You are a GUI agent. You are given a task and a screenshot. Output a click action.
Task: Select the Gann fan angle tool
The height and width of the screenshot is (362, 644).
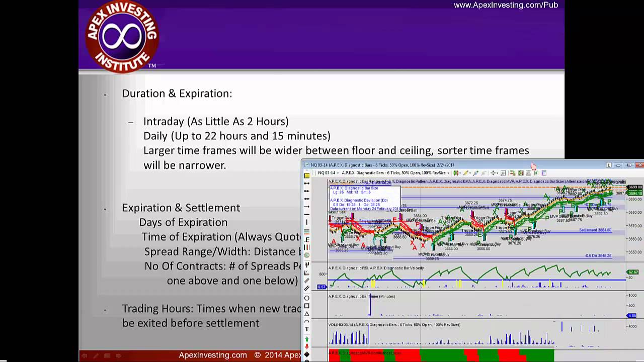coord(307,272)
